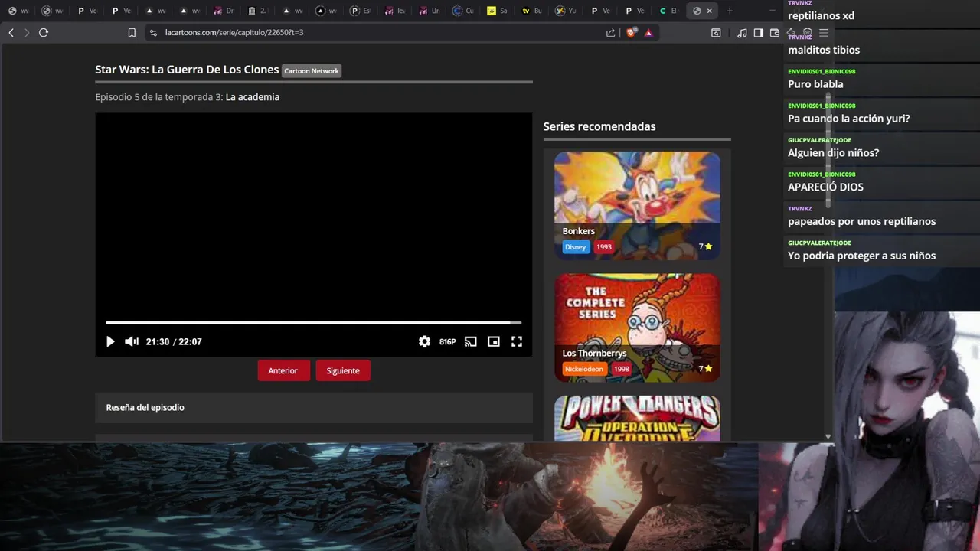
Task: Open the Los Thornberrys series thumbnail
Action: (637, 328)
